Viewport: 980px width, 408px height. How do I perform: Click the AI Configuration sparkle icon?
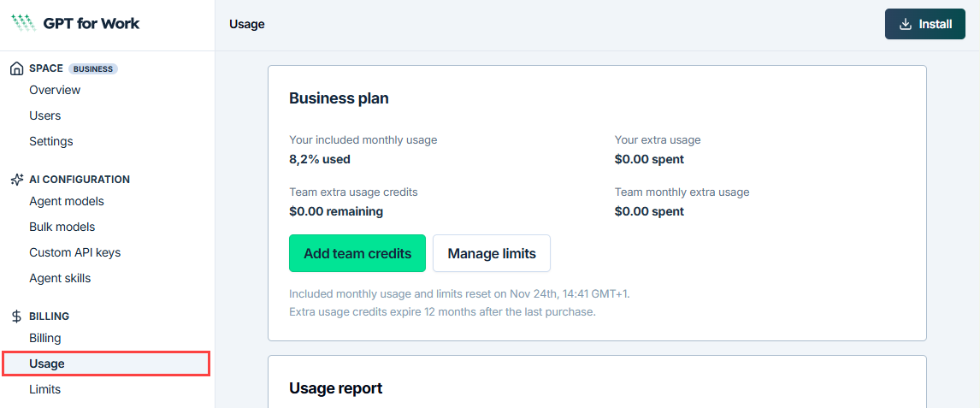coord(17,180)
